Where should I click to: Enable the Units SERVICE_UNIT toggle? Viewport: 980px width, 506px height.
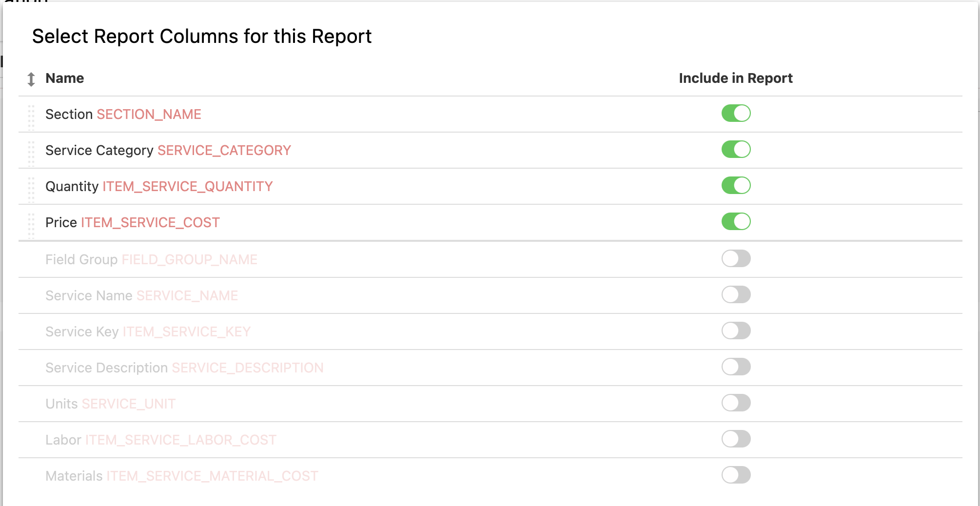click(x=736, y=403)
